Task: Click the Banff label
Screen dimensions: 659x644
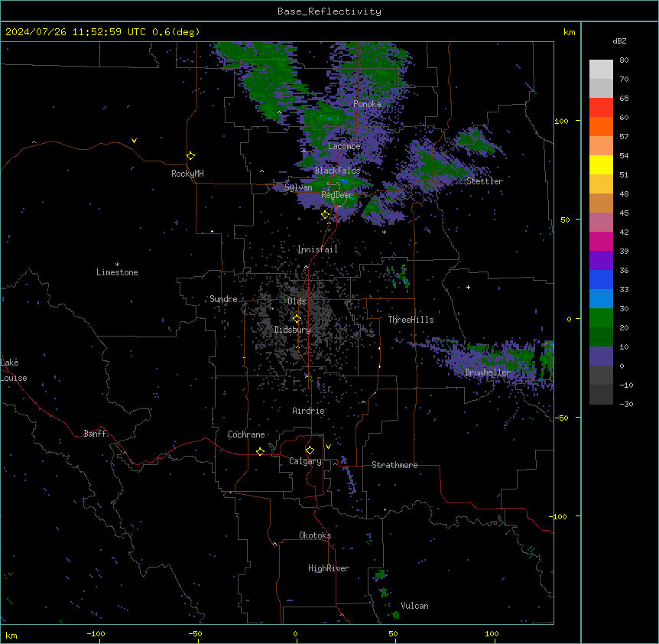Action: [95, 434]
